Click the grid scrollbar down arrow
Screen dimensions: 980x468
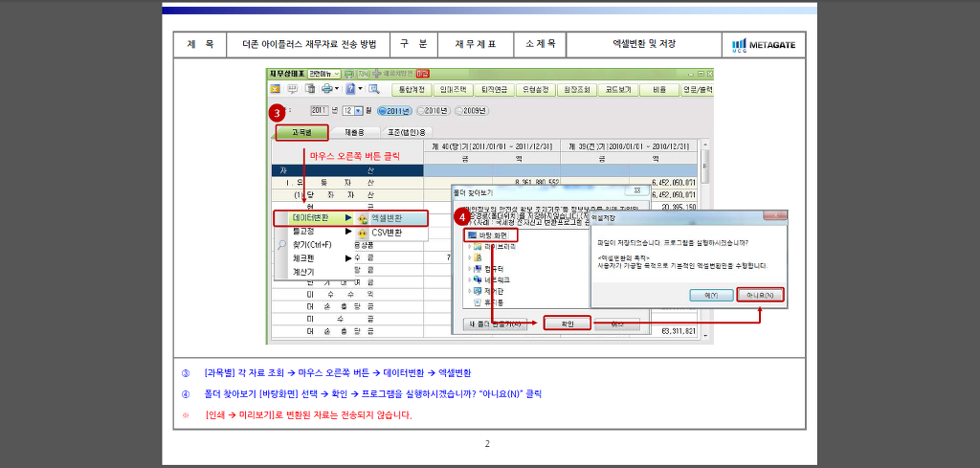tap(705, 337)
